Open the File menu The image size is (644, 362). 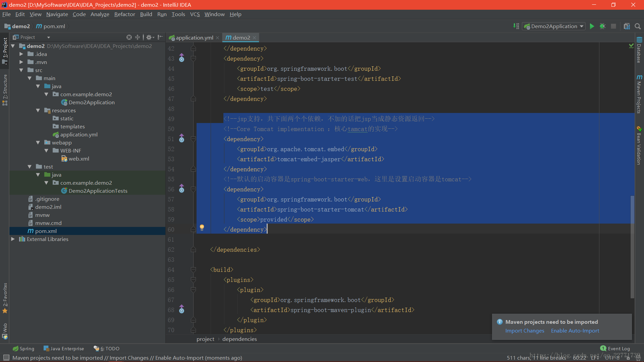(6, 14)
